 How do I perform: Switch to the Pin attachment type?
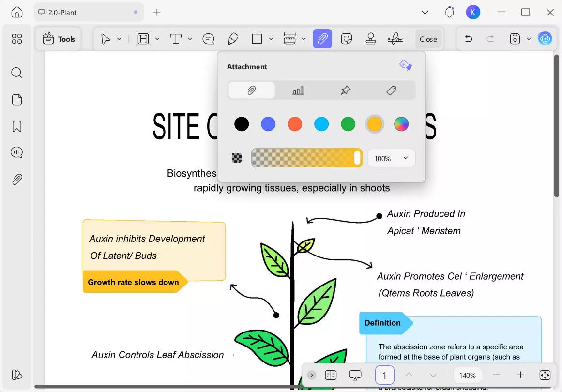coord(345,90)
